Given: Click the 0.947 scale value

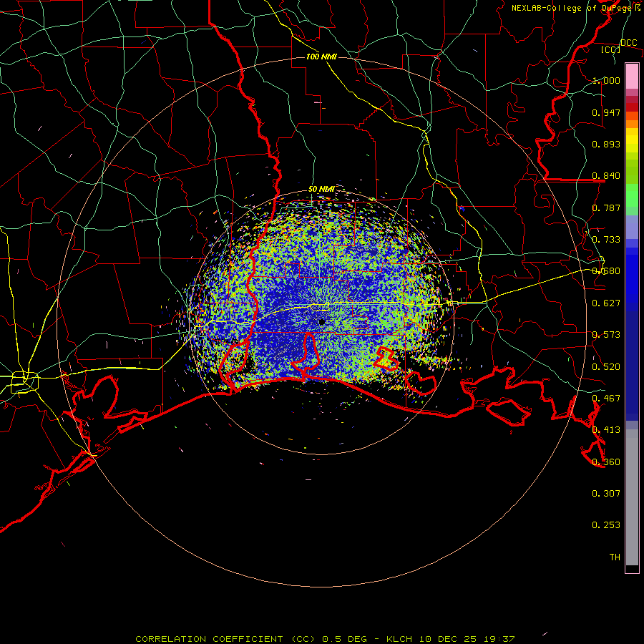Looking at the screenshot, I should click(x=606, y=112).
